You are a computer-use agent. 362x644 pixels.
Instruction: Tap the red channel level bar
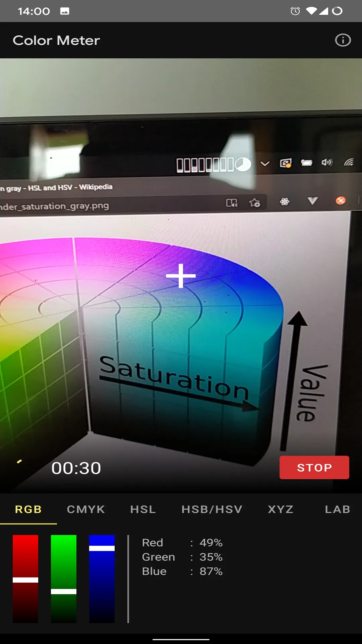pos(25,579)
